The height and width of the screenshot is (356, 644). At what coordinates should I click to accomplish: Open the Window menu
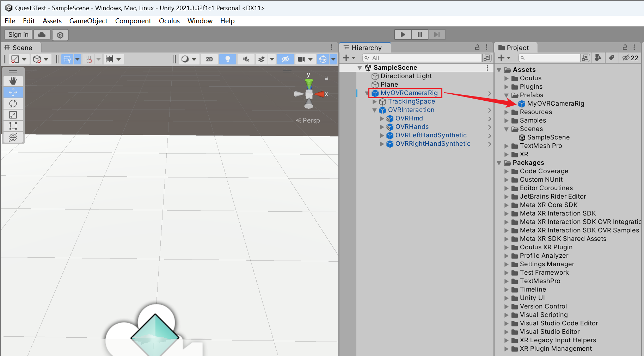tap(200, 21)
